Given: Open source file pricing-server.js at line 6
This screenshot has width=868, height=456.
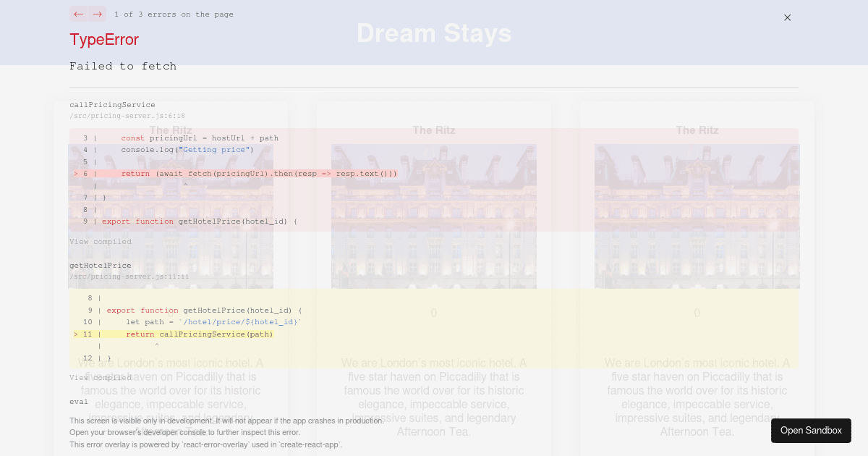Looking at the screenshot, I should tap(127, 116).
